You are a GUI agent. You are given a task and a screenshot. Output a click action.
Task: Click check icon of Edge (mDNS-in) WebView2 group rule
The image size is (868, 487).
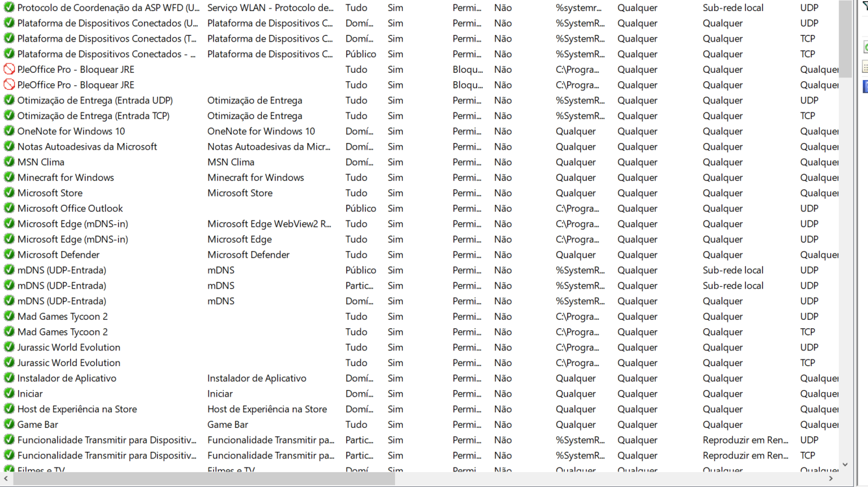click(x=9, y=224)
